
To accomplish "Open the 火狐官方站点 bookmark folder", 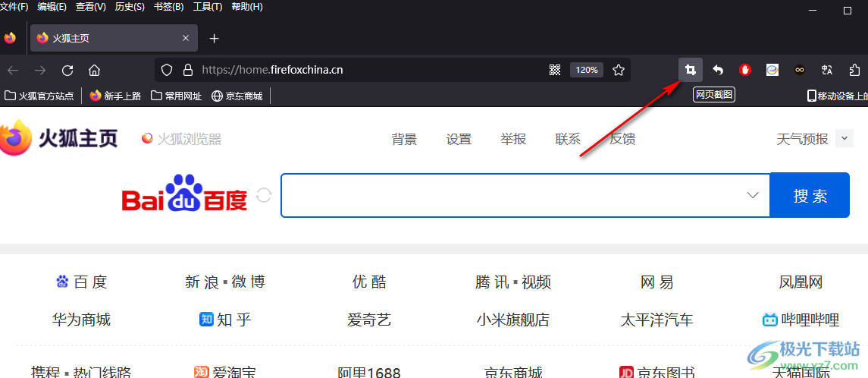I will coord(39,96).
